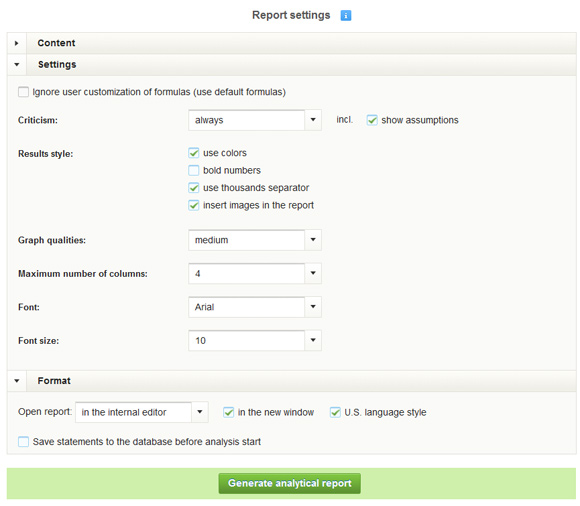Viewport: 580px width, 506px height.
Task: Open the Maximum number of columns dropdown
Action: tap(255, 274)
